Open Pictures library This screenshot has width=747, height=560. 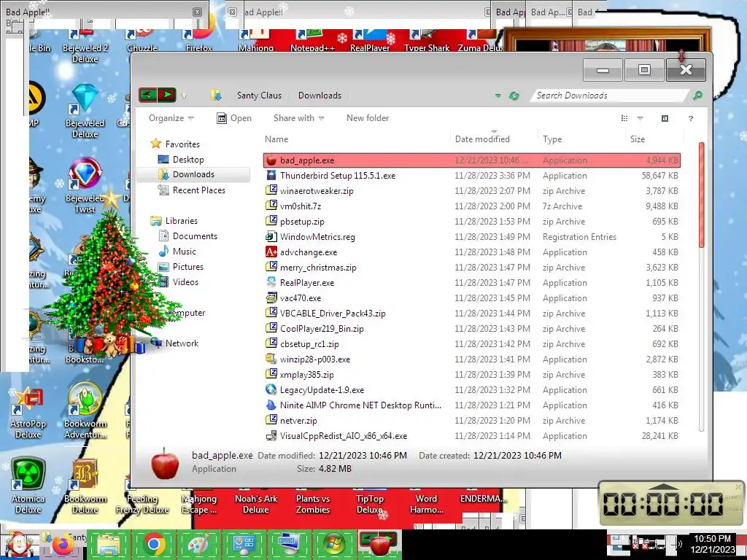[x=181, y=267]
